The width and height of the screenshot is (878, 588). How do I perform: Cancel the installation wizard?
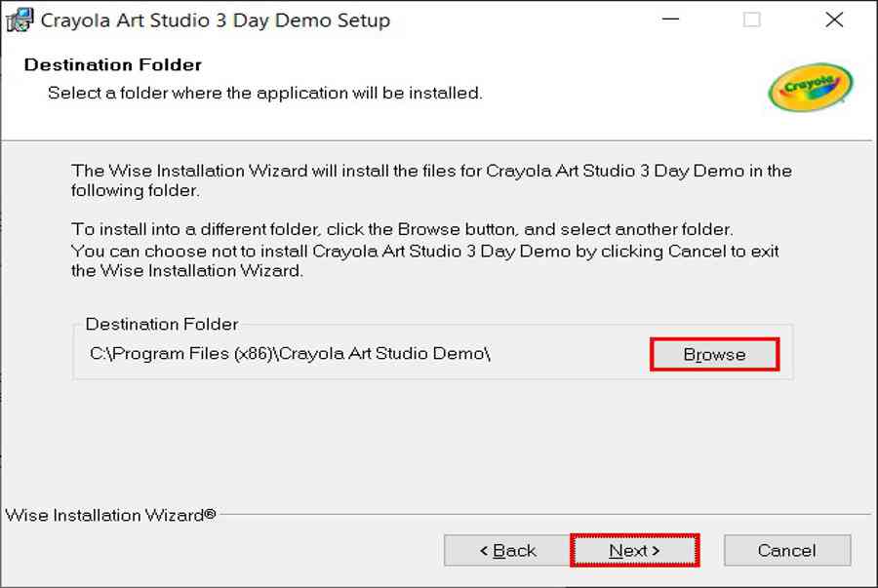tap(786, 551)
